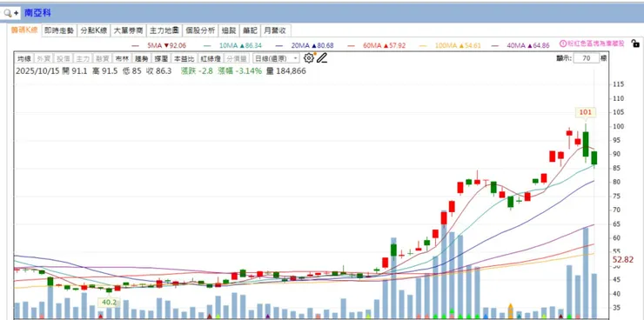The height and width of the screenshot is (320, 644).
Task: Click the 52.82 price marker on axis
Action: click(x=622, y=260)
